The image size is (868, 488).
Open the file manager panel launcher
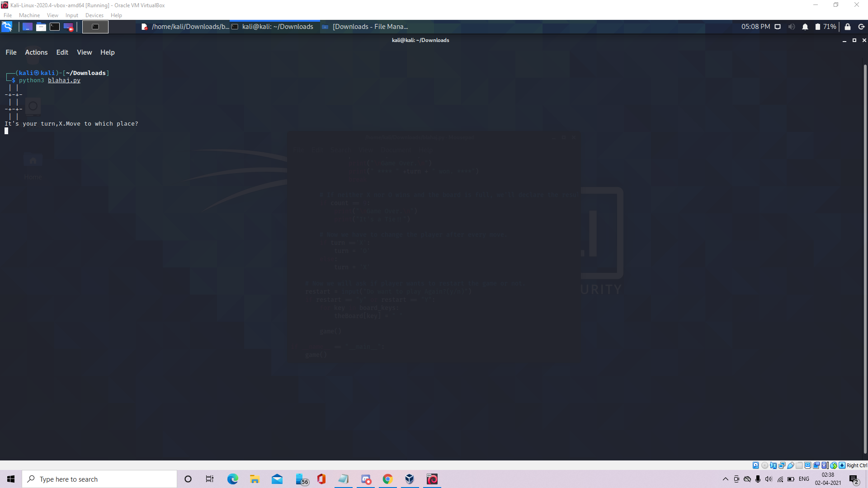pos(41,27)
